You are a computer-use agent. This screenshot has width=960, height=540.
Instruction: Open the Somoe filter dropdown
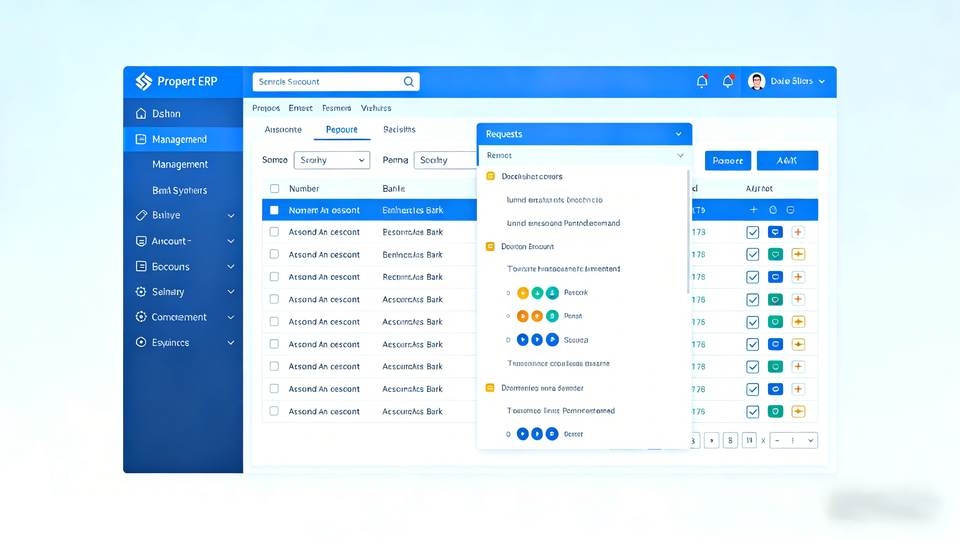331,160
